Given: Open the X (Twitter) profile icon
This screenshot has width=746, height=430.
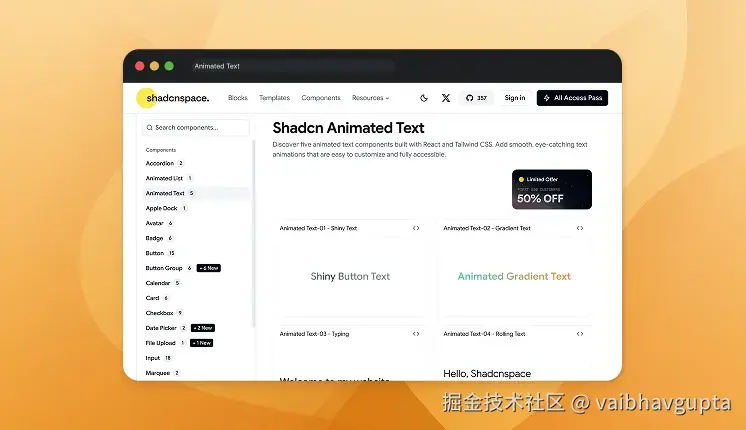Looking at the screenshot, I should 446,98.
